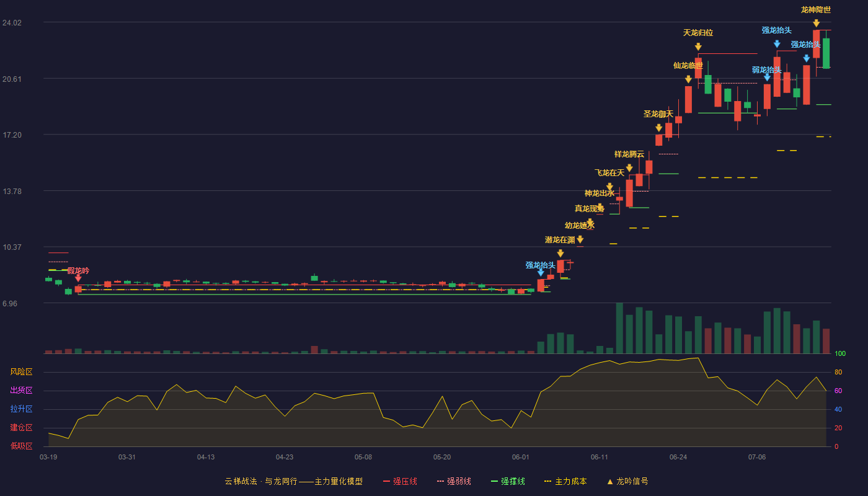This screenshot has width=868, height=496.
Task: Click the yellow arrow below 祥龙腾云
Action: [629, 168]
